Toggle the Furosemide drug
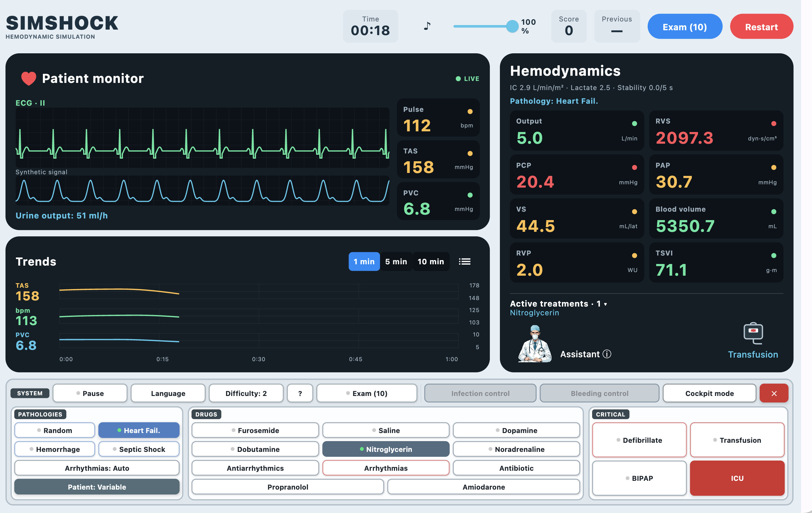The width and height of the screenshot is (812, 513). pos(255,430)
